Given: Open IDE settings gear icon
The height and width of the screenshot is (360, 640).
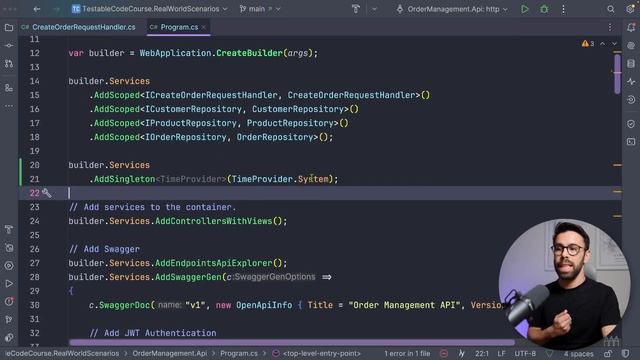Looking at the screenshot, I should pos(630,9).
